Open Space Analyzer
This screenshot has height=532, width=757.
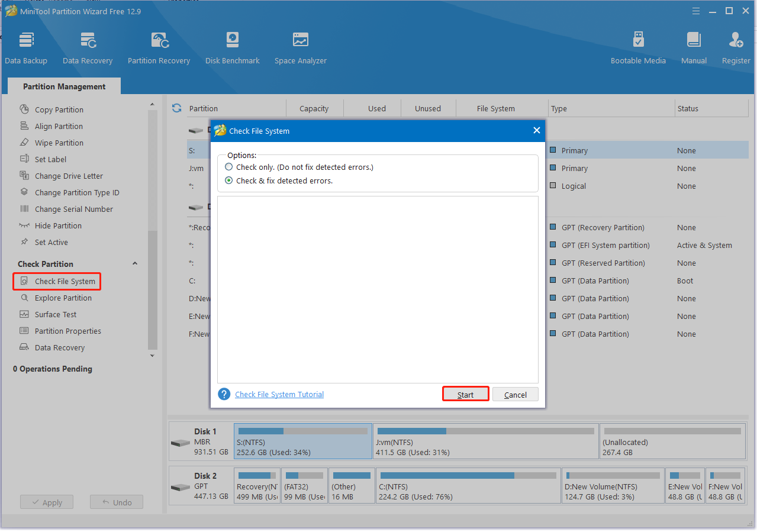pyautogui.click(x=301, y=48)
